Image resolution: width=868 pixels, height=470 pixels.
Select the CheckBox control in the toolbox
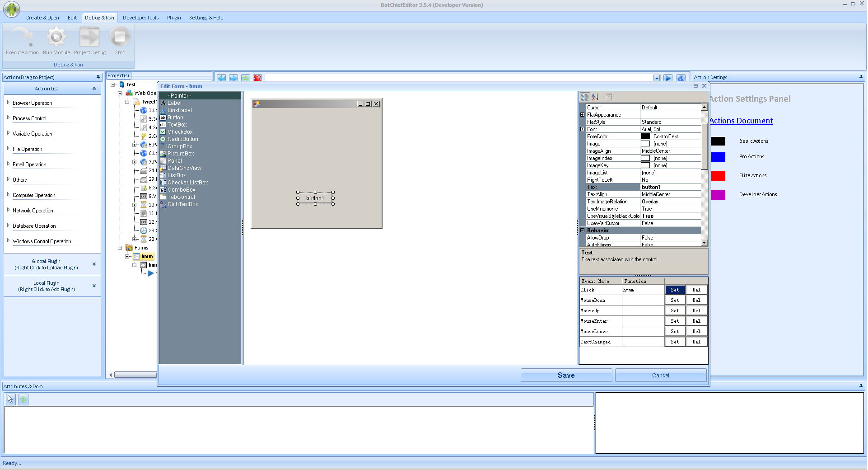(180, 132)
